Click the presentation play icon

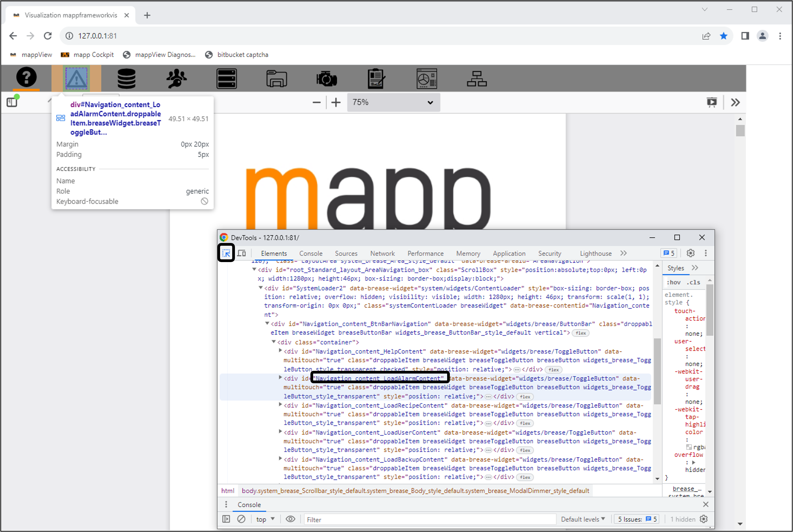click(711, 102)
